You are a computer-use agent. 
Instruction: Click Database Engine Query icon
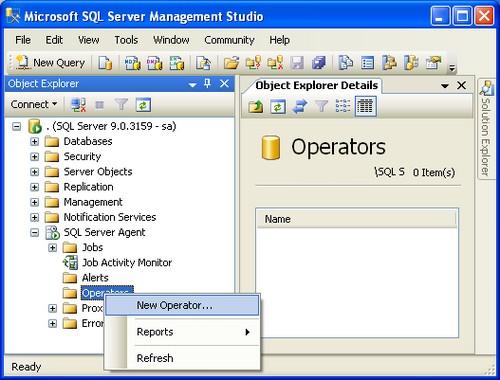point(105,63)
